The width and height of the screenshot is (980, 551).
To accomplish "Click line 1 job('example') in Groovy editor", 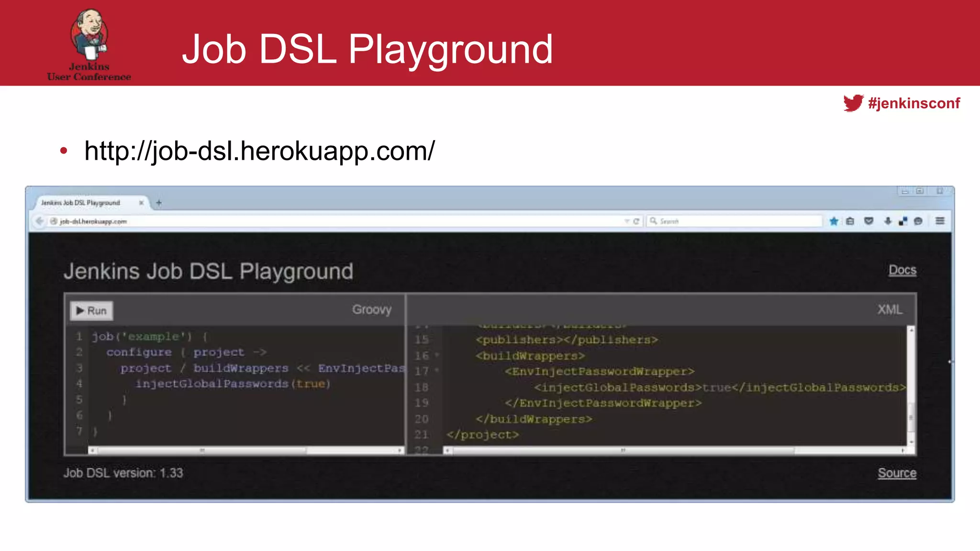I will click(x=150, y=337).
